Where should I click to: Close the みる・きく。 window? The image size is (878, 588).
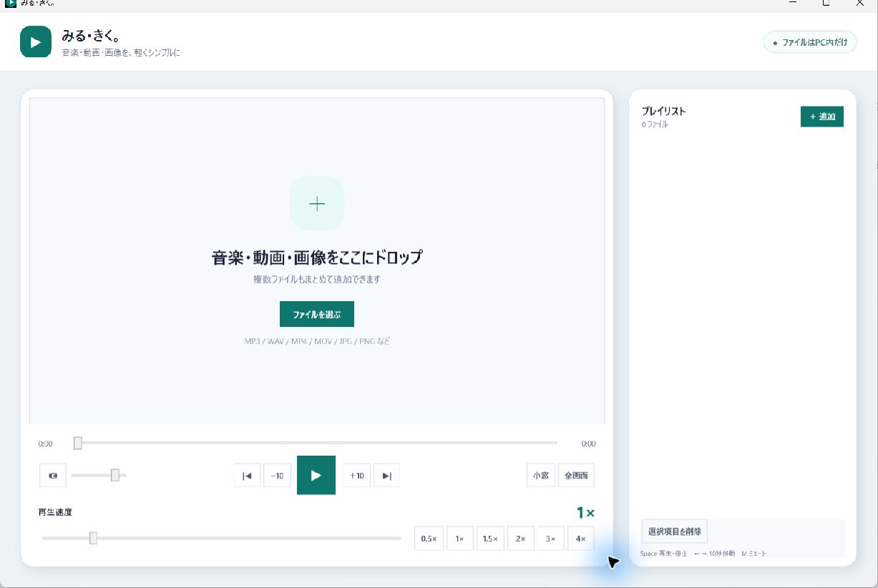[x=859, y=4]
